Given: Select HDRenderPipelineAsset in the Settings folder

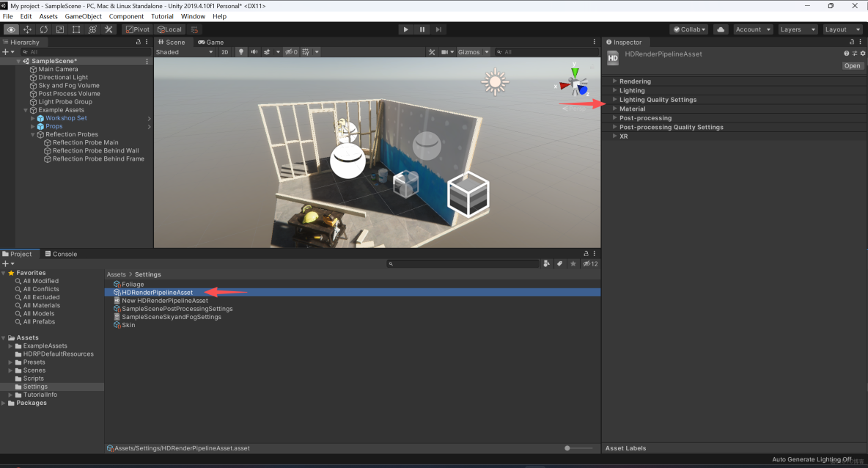Looking at the screenshot, I should (158, 292).
